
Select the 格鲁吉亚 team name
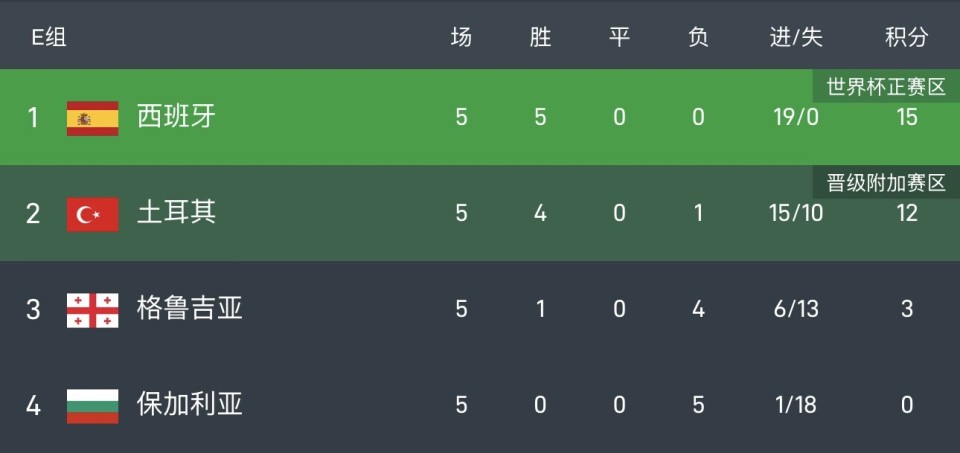(189, 309)
